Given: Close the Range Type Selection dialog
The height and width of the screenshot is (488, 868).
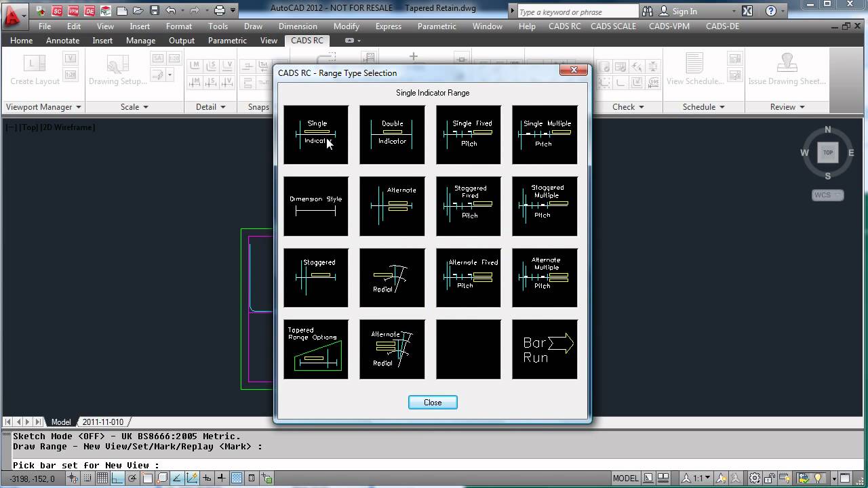Looking at the screenshot, I should click(433, 403).
